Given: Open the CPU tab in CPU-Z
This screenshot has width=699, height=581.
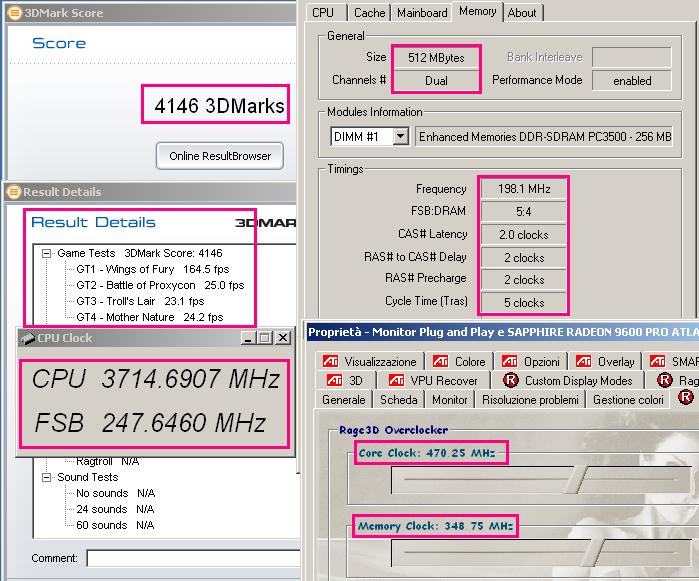Looking at the screenshot, I should point(325,12).
